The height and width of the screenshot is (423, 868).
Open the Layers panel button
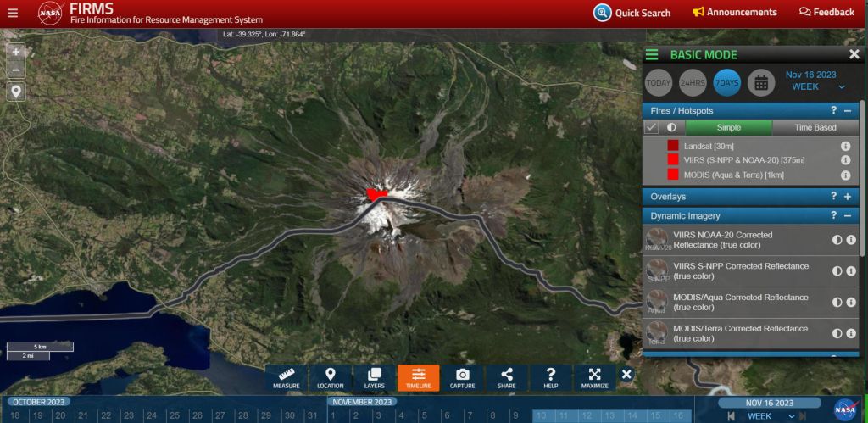click(x=375, y=378)
